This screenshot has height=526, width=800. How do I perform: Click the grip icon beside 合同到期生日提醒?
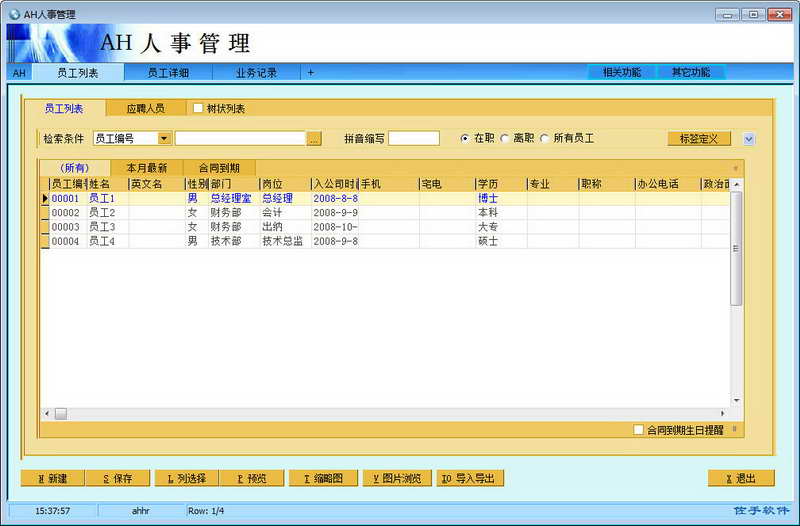(x=735, y=429)
